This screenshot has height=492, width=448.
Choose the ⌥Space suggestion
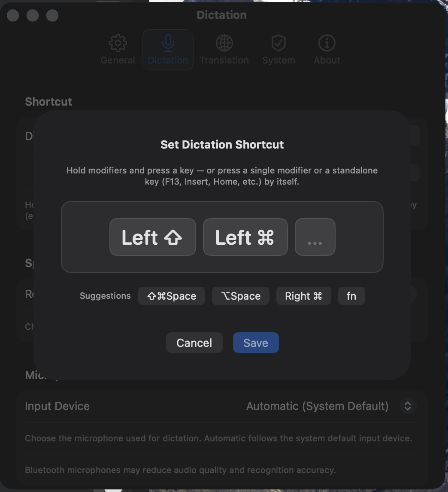pos(241,296)
